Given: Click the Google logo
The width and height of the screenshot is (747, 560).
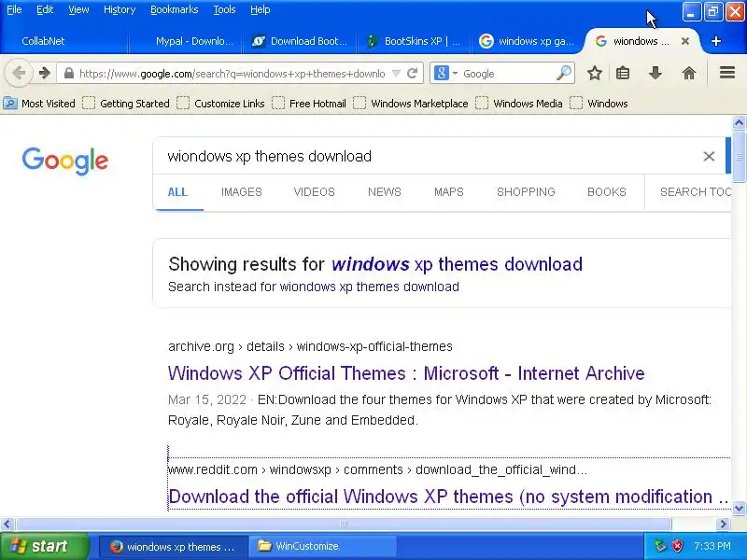Looking at the screenshot, I should pyautogui.click(x=65, y=161).
